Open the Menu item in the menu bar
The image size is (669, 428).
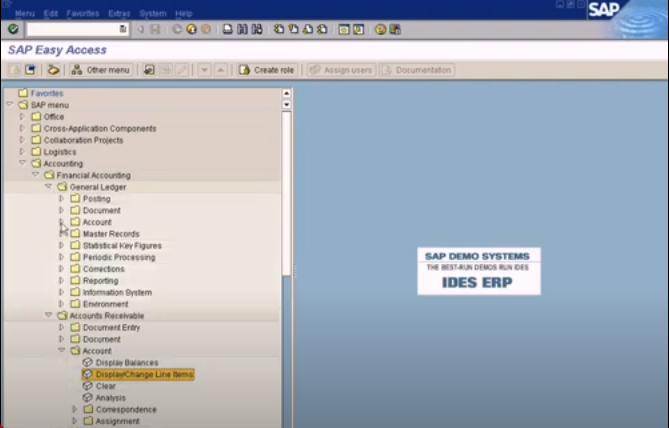[x=25, y=14]
